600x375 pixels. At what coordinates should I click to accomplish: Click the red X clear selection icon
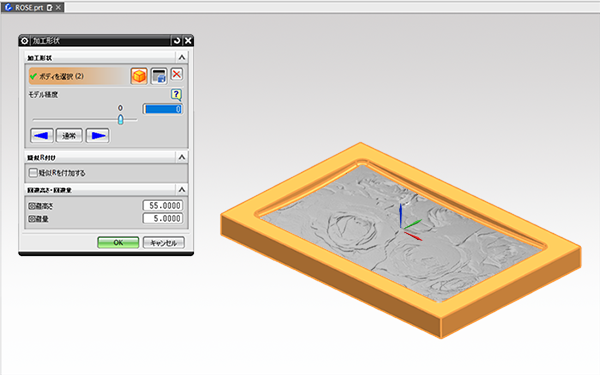click(x=176, y=74)
